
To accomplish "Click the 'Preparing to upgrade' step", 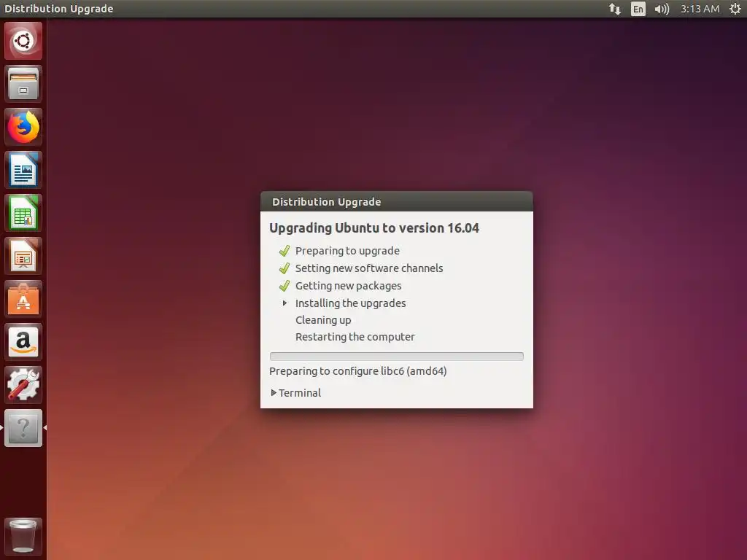I will click(x=347, y=251).
